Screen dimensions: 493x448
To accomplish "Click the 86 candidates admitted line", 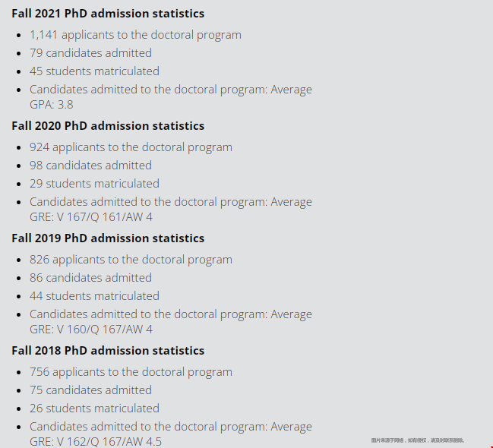I will coord(90,278).
